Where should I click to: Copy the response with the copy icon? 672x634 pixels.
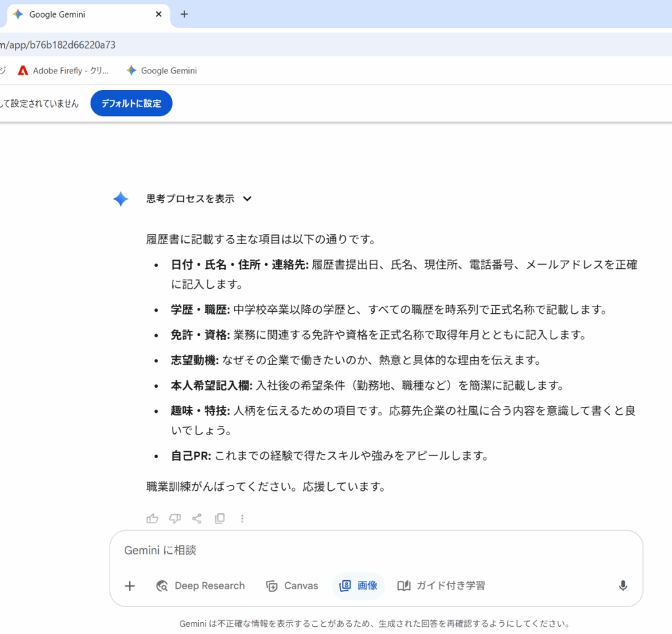[x=220, y=518]
